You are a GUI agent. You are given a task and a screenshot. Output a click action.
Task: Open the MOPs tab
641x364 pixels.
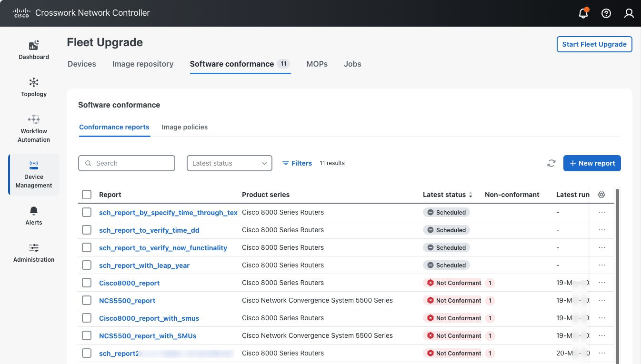[x=317, y=64]
